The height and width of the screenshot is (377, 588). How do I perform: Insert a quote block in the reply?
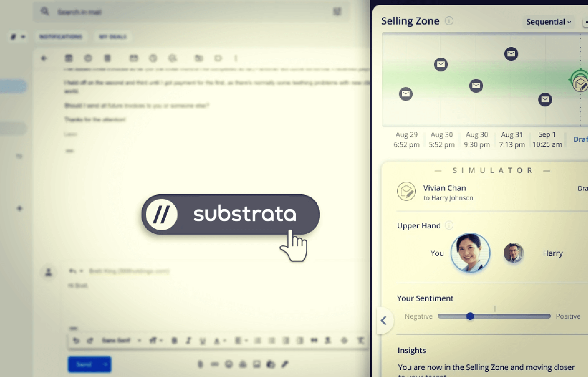click(x=314, y=341)
